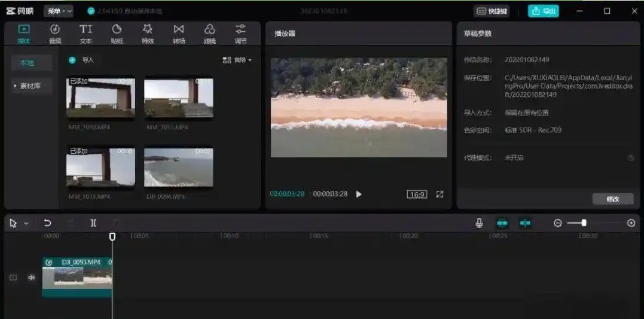Click the fullscreen icon in the player

pyautogui.click(x=439, y=194)
